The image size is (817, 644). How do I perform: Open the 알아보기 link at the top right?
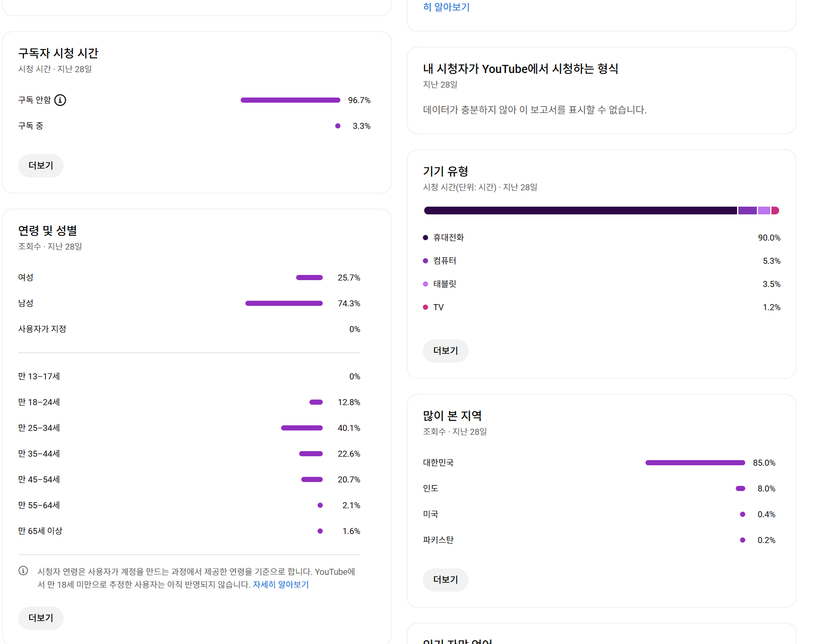click(x=447, y=7)
